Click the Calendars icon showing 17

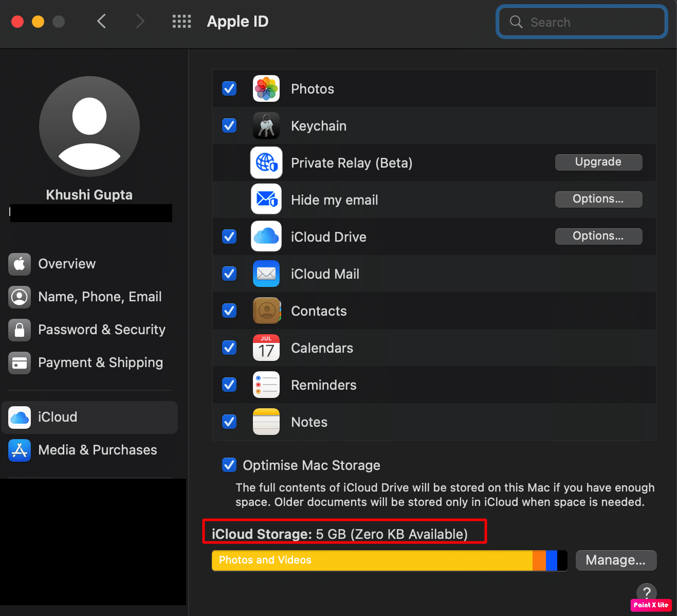(x=266, y=348)
